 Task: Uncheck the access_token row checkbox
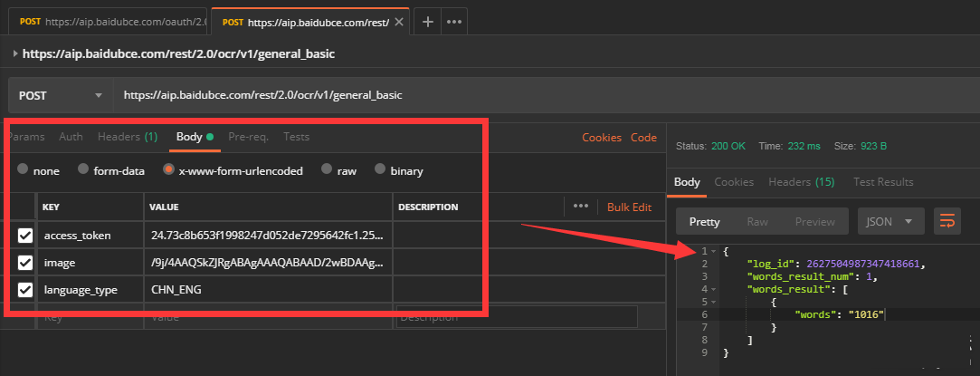pyautogui.click(x=25, y=236)
